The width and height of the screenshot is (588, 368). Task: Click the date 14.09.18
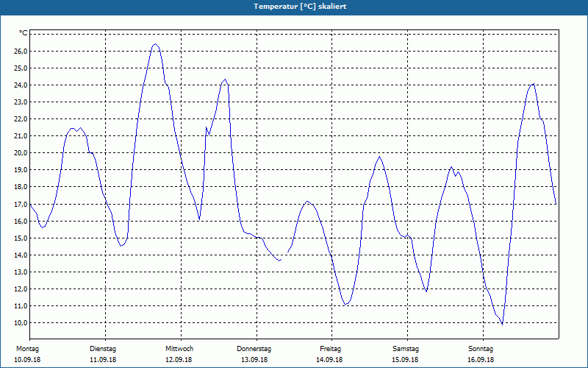click(x=329, y=360)
